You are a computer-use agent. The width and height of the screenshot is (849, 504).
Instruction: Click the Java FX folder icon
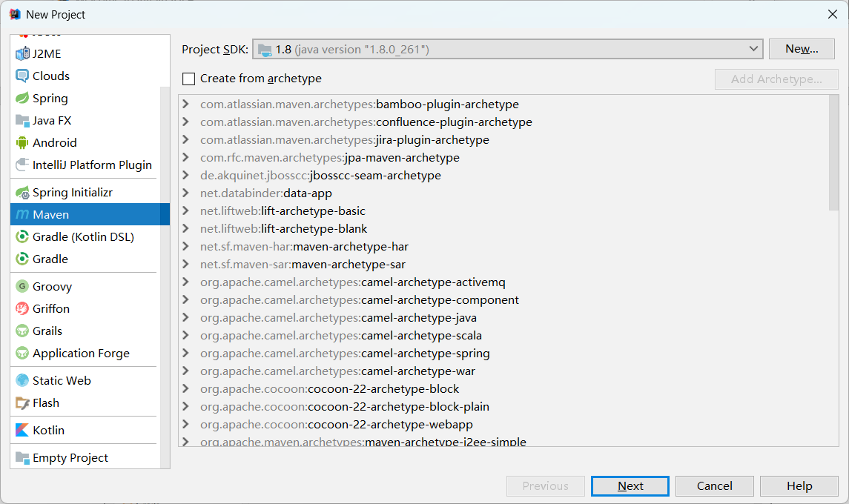22,120
